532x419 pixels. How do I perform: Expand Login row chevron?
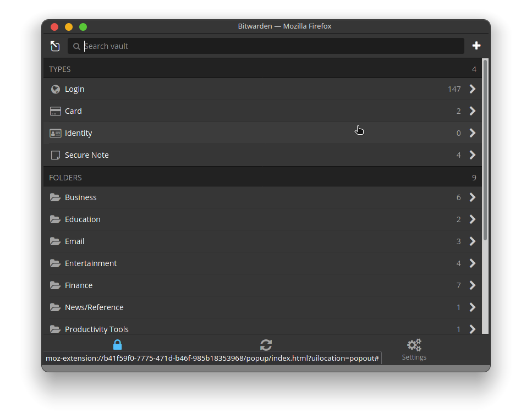(x=473, y=89)
